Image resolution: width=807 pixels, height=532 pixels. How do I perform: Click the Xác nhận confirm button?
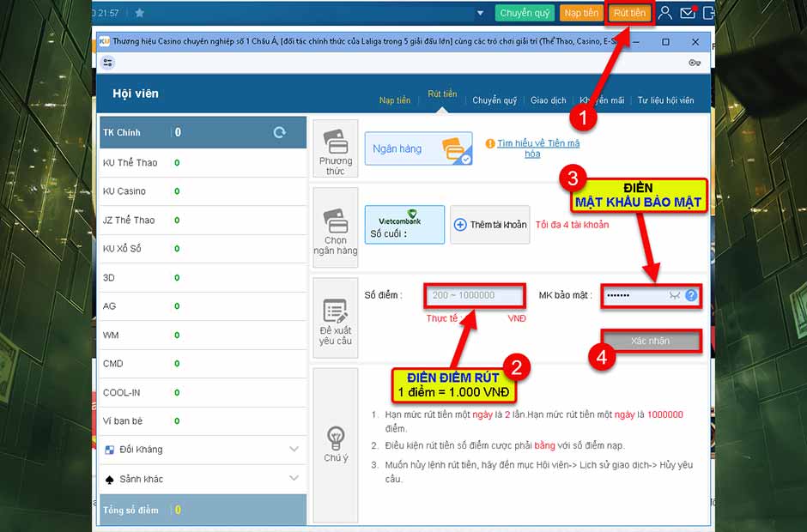click(651, 342)
